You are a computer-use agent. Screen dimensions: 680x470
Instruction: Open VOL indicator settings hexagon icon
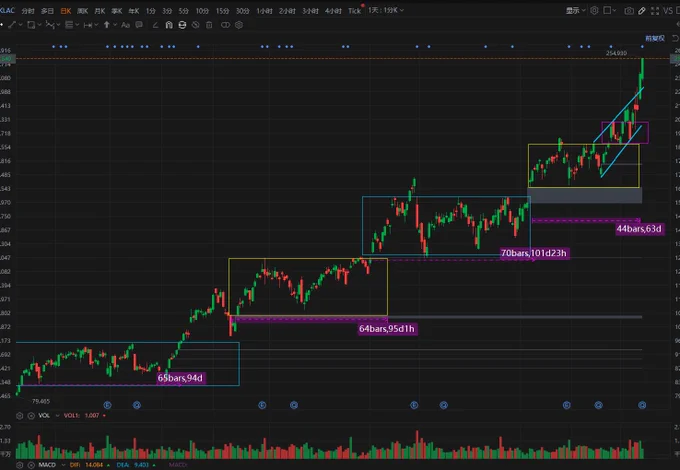(20, 415)
